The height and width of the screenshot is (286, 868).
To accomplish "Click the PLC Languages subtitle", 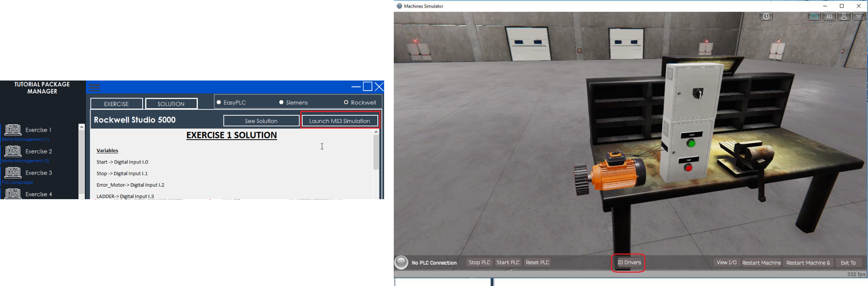I will [x=17, y=182].
